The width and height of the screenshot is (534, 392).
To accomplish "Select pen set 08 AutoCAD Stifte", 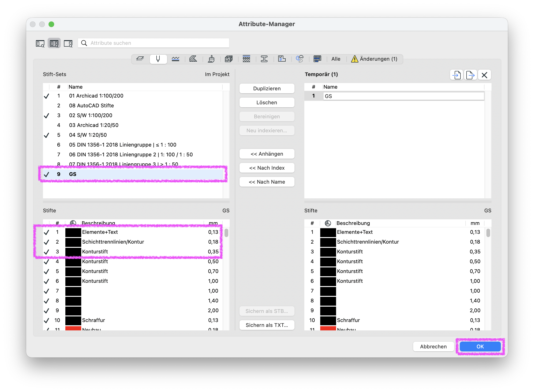I will [x=133, y=106].
